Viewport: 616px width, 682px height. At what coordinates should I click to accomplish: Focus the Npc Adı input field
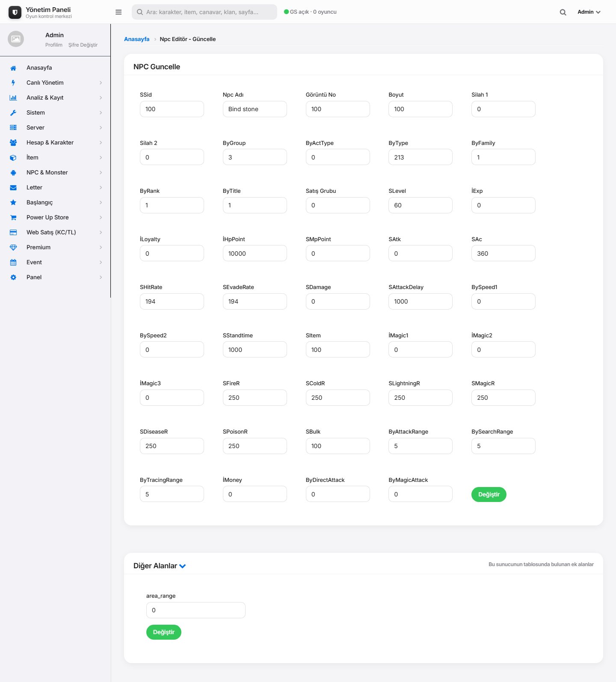click(x=255, y=109)
